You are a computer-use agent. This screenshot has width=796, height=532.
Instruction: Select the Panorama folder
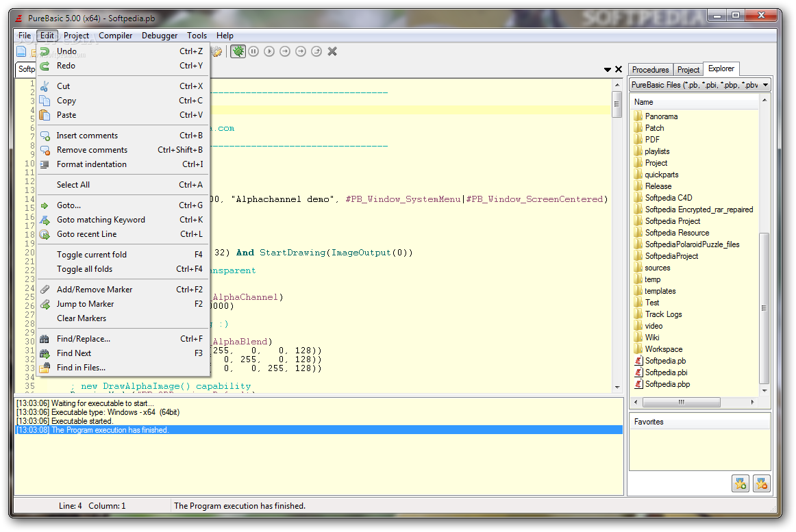coord(661,116)
